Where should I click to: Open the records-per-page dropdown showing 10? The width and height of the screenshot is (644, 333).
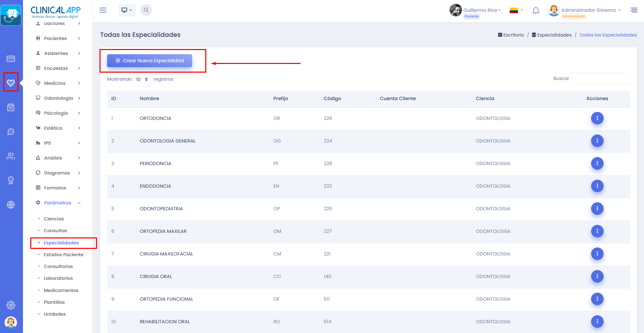tap(142, 79)
